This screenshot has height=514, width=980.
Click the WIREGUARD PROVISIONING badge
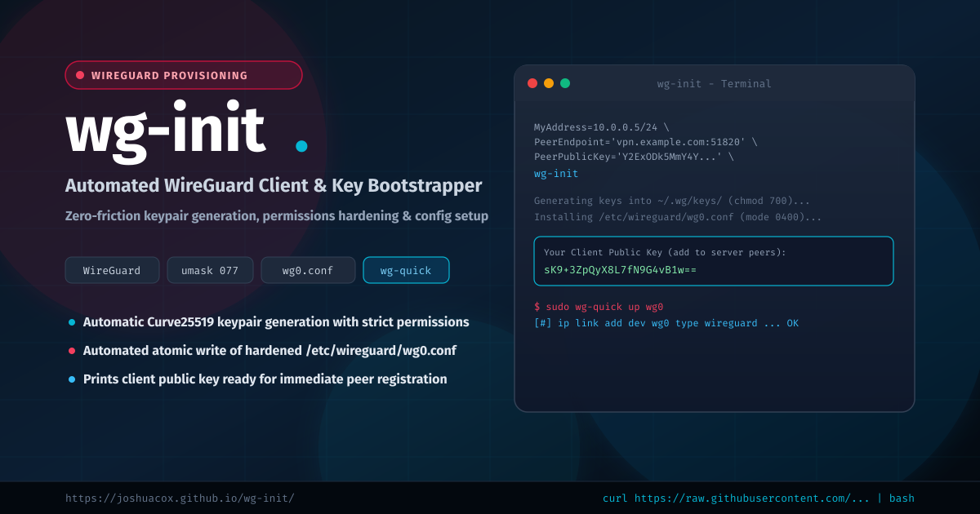click(184, 75)
